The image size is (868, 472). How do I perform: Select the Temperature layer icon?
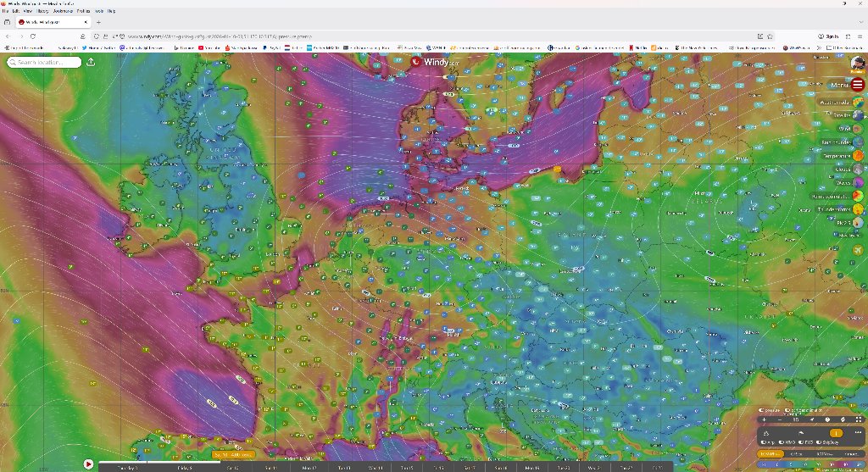click(x=857, y=155)
